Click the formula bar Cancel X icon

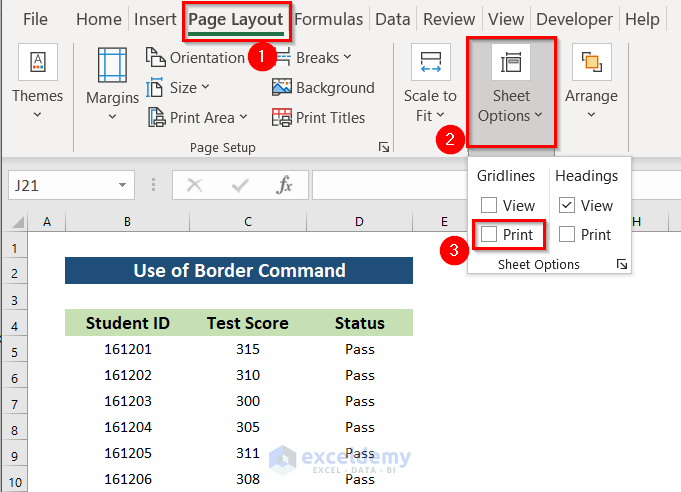point(194,185)
